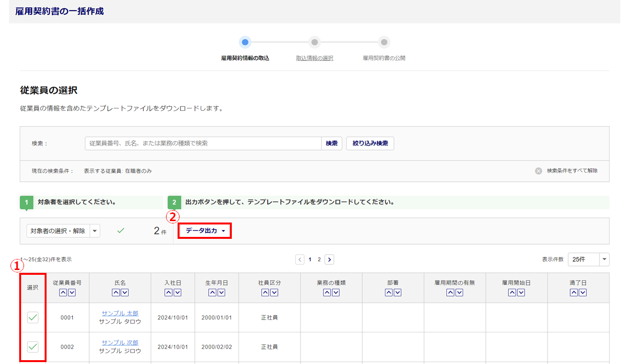This screenshot has width=622, height=364.
Task: Uncheck employee 0001 selection checkbox
Action: click(x=33, y=317)
